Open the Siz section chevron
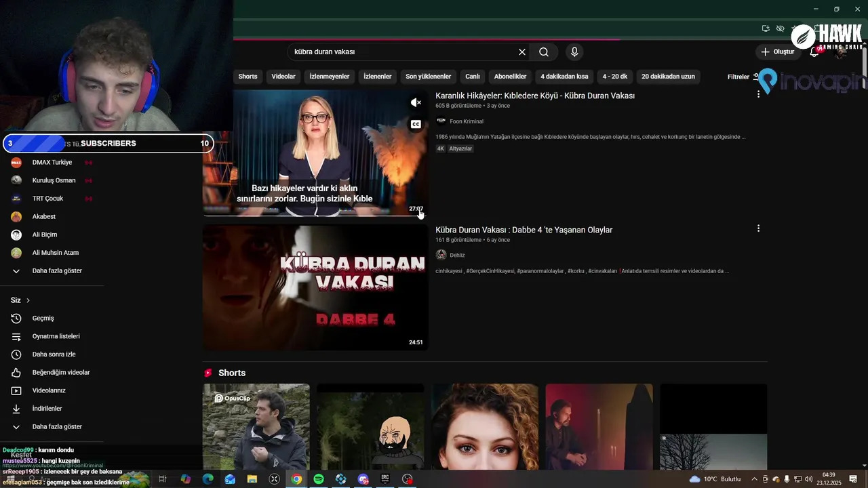The image size is (868, 488). click(28, 300)
